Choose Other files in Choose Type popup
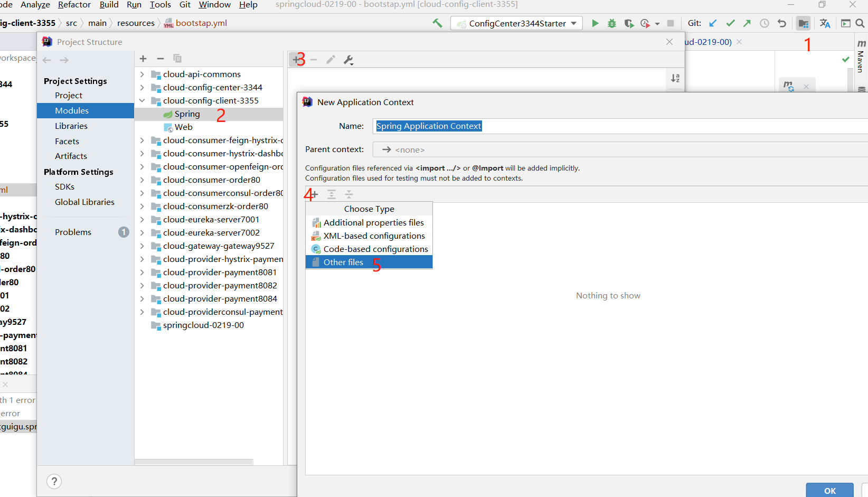868x497 pixels. (x=369, y=262)
